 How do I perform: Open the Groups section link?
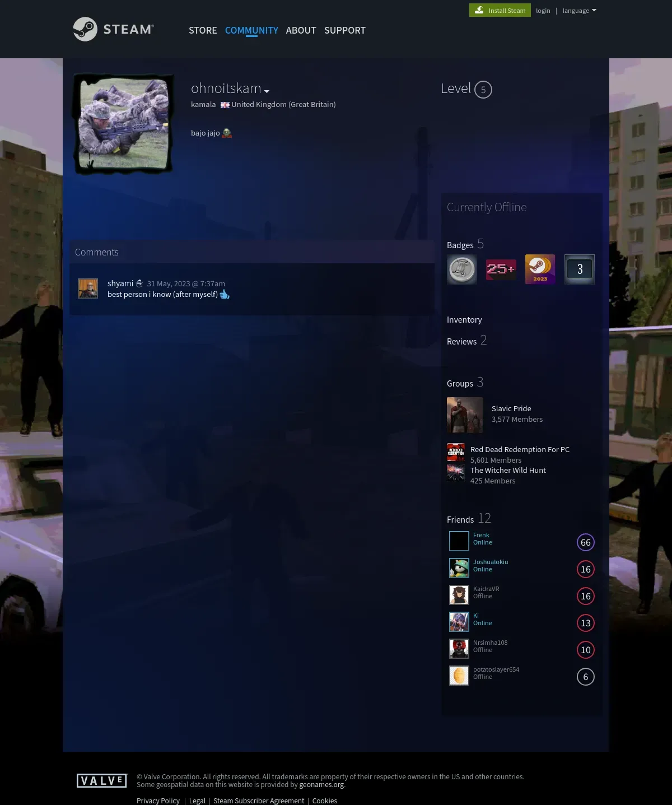click(465, 383)
